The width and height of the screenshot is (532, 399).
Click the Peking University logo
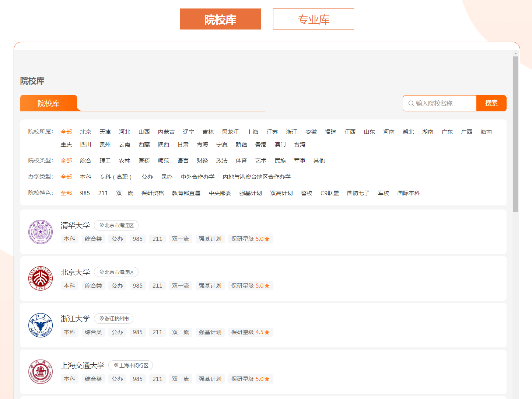click(x=41, y=278)
